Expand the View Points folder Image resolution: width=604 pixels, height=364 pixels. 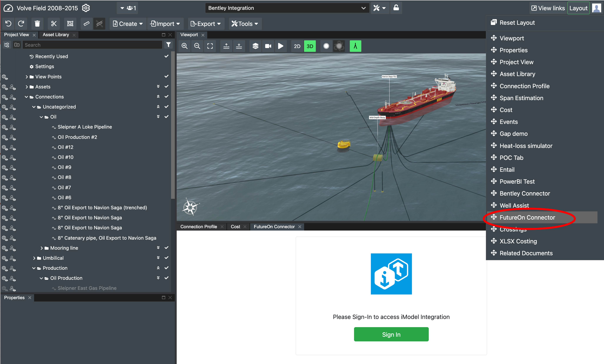coord(27,77)
